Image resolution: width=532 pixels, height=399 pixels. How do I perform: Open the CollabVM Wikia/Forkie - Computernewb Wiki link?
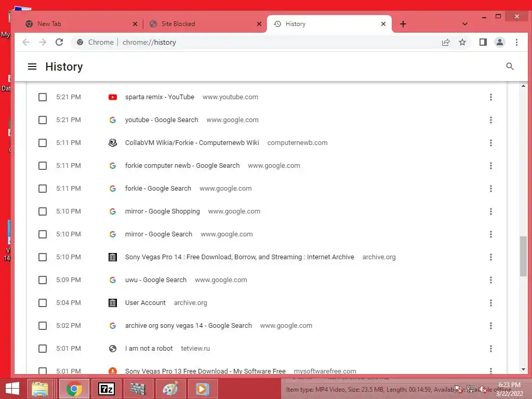[192, 143]
